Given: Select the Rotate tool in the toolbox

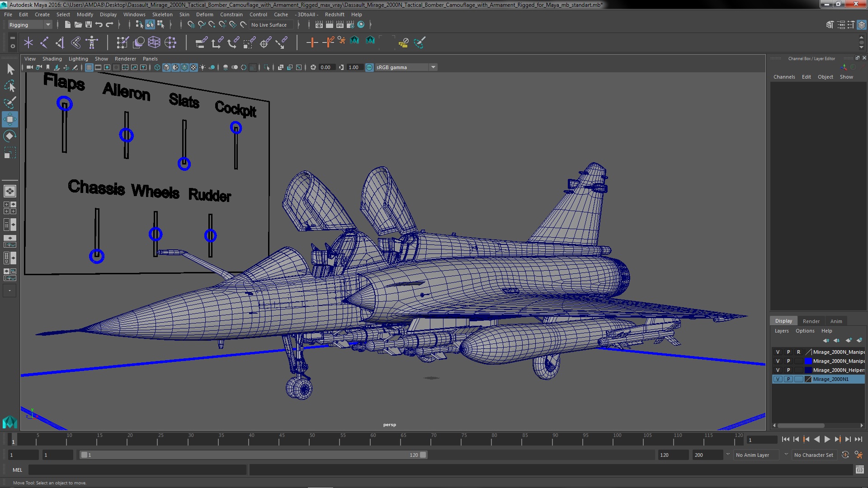Looking at the screenshot, I should click(x=10, y=136).
